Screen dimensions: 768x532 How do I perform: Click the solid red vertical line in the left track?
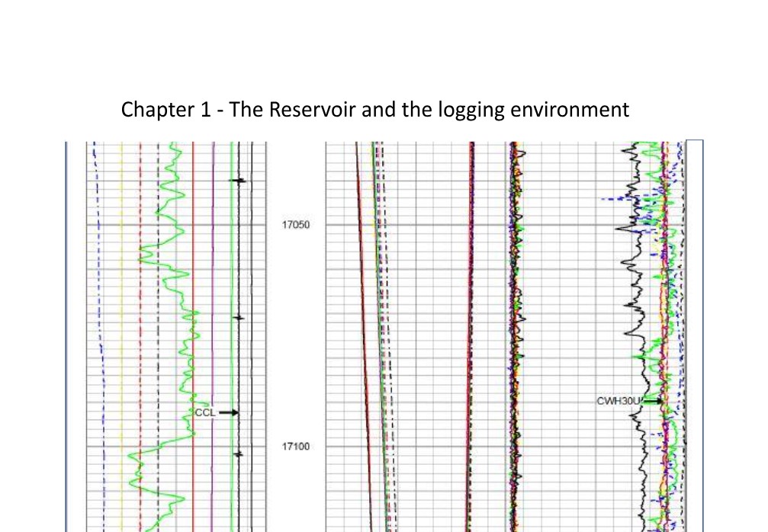point(194,229)
